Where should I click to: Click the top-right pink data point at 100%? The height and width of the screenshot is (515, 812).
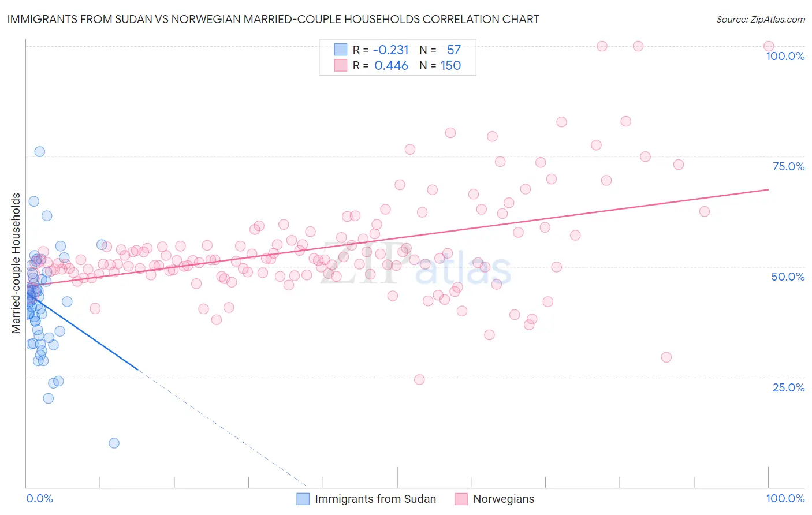click(769, 46)
